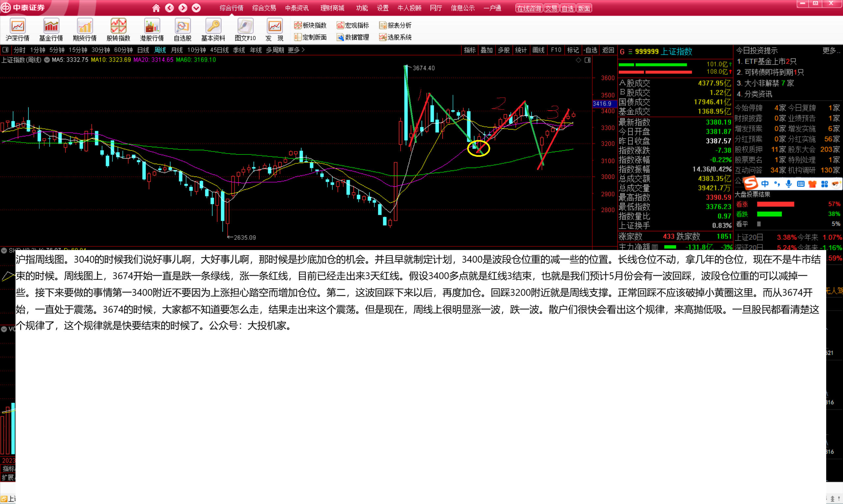Open 报表分析 report analysis
843x504 pixels.
(x=395, y=25)
